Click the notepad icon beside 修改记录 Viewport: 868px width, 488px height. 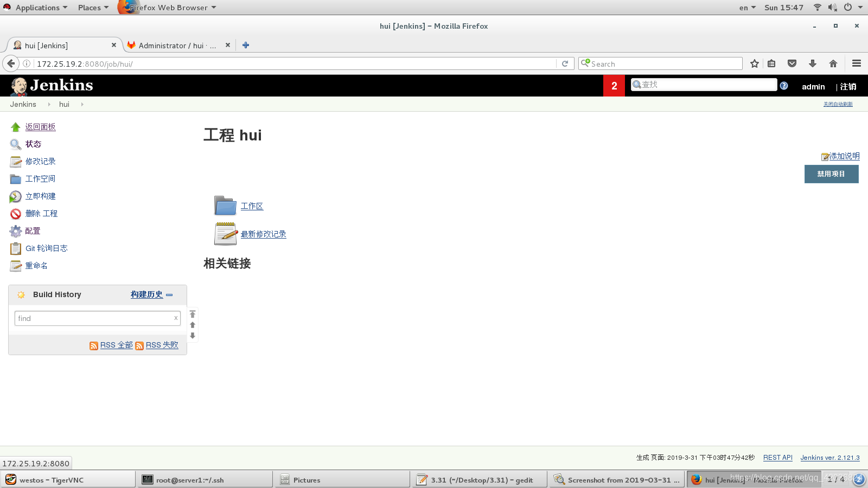(x=15, y=162)
